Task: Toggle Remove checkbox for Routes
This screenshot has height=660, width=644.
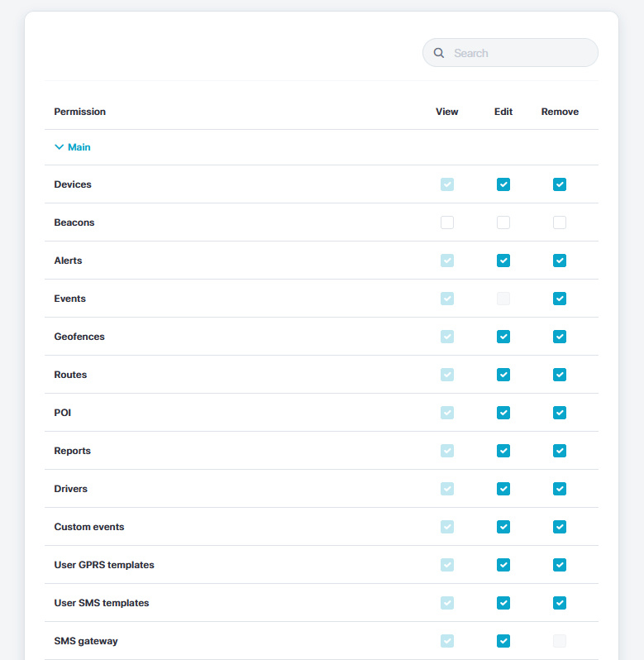Action: click(x=560, y=375)
